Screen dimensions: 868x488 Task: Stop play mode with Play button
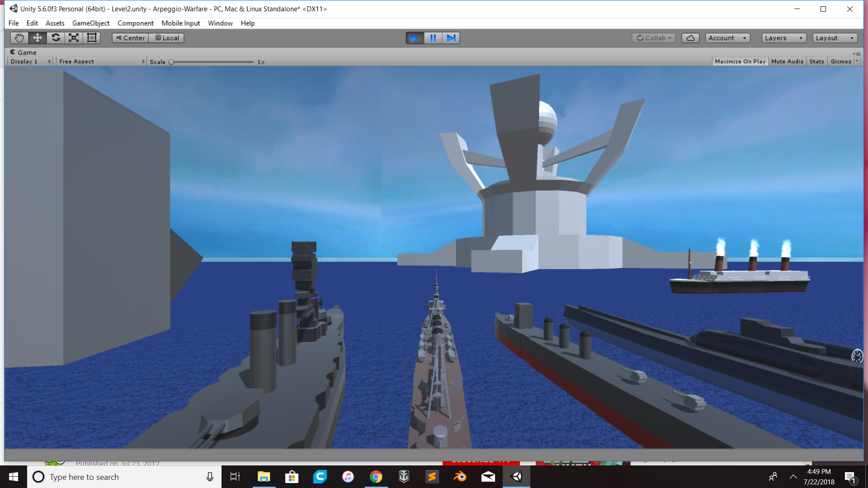[x=415, y=38]
